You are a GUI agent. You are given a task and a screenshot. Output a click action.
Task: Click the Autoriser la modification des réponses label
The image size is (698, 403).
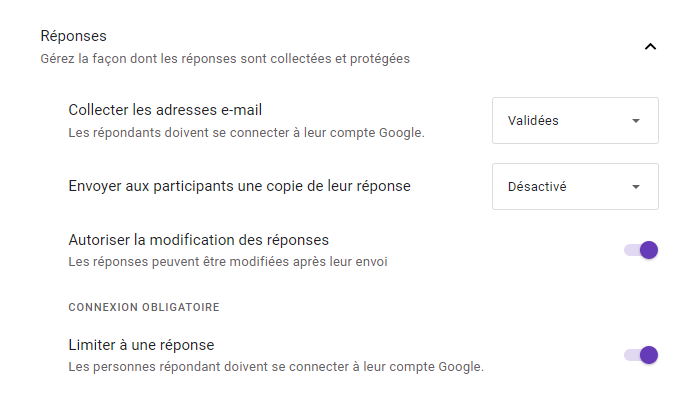(198, 240)
